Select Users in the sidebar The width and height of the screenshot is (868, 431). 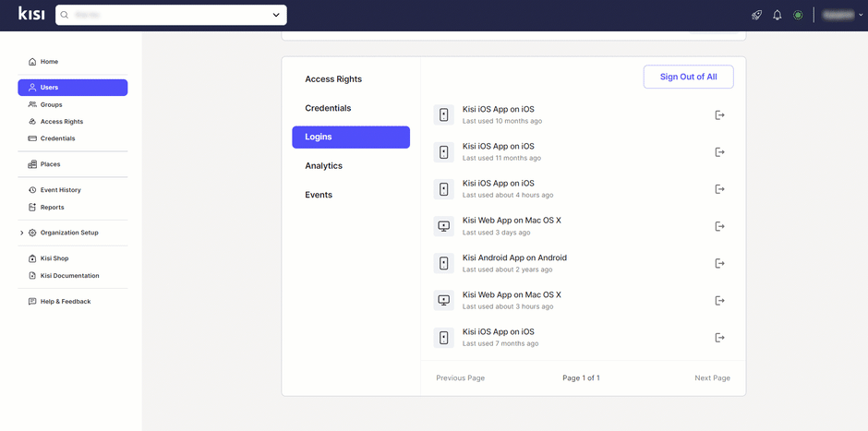[x=73, y=88]
